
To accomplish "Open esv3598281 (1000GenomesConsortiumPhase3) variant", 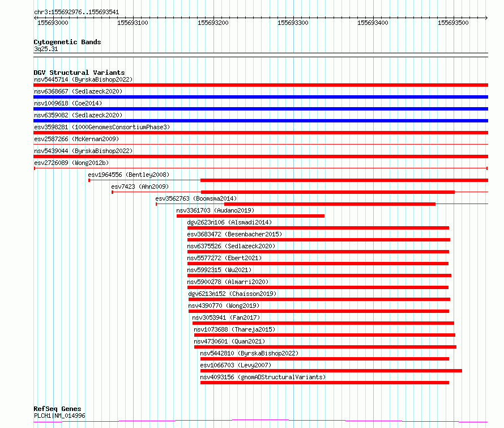I will [102, 127].
